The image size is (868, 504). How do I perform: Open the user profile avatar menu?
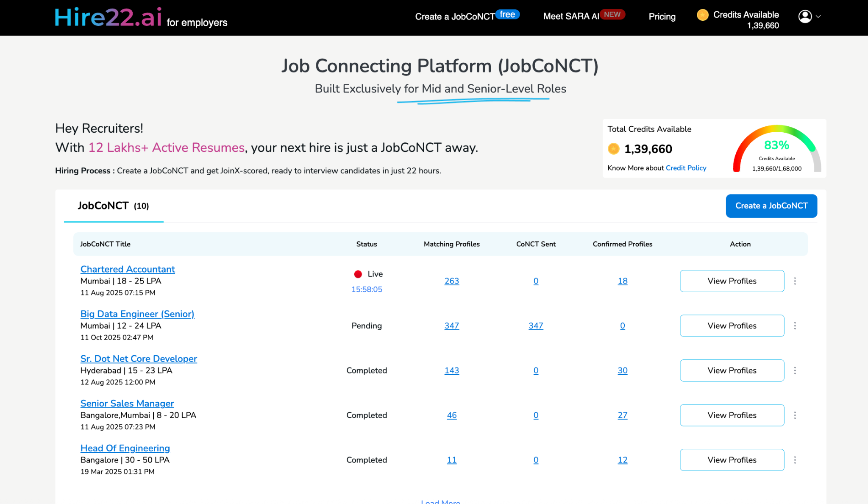[x=805, y=17]
